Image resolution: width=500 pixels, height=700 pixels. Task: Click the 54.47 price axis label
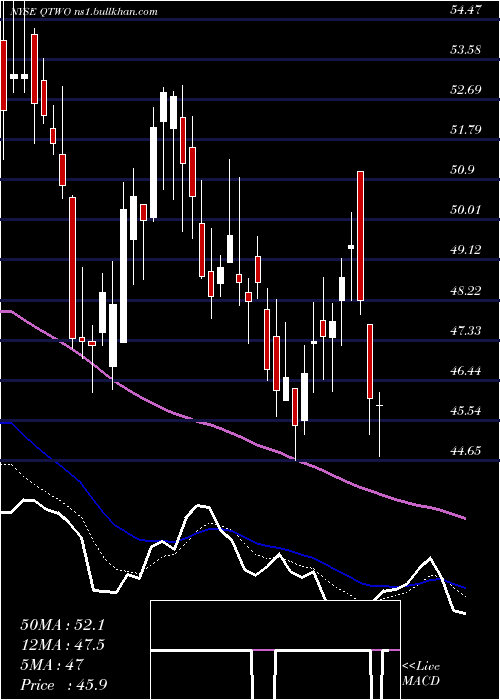(x=466, y=9)
